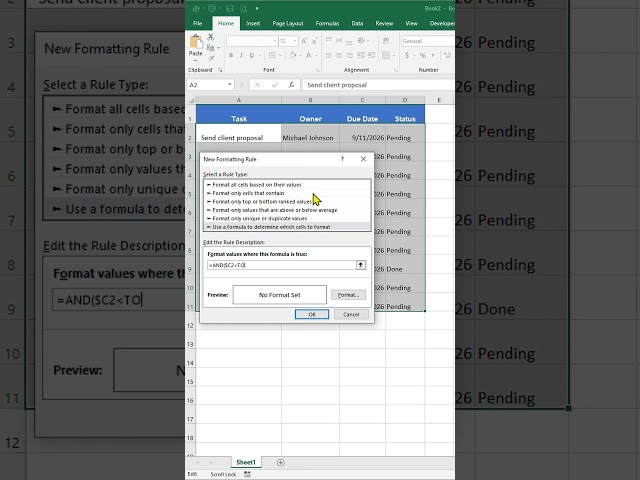Image resolution: width=640 pixels, height=480 pixels.
Task: Pick the Fill Color bucket
Action: coord(292,55)
